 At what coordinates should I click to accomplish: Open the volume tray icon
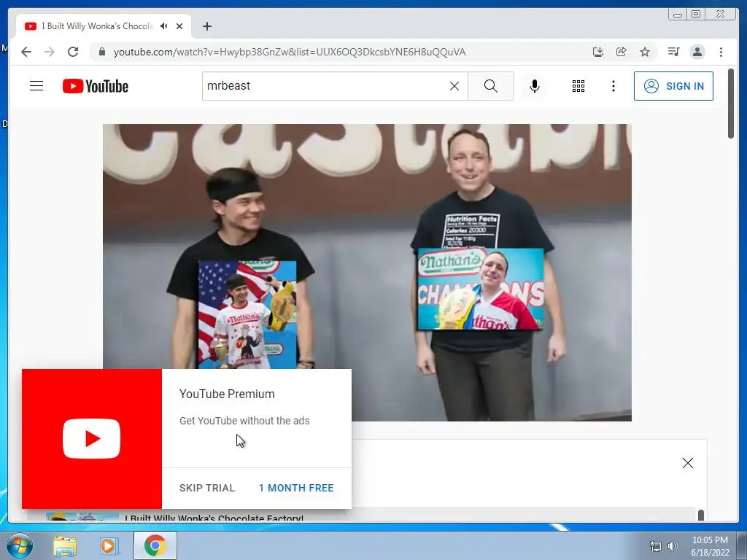click(x=673, y=546)
